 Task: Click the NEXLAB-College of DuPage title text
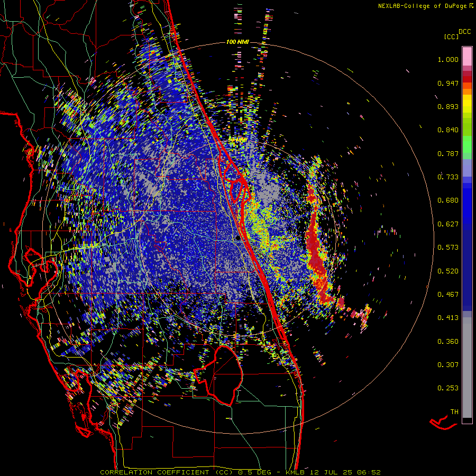[422, 6]
